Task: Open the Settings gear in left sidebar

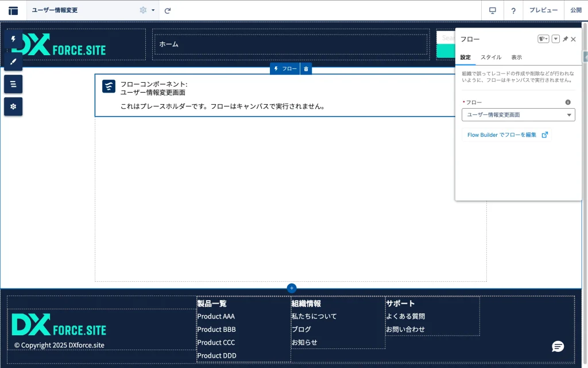Action: 13,106
